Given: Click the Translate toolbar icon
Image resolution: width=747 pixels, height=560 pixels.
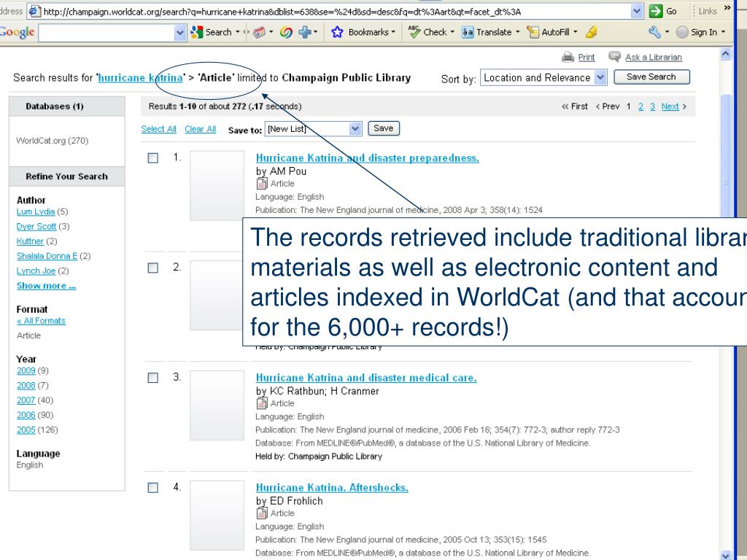Looking at the screenshot, I should 468,32.
